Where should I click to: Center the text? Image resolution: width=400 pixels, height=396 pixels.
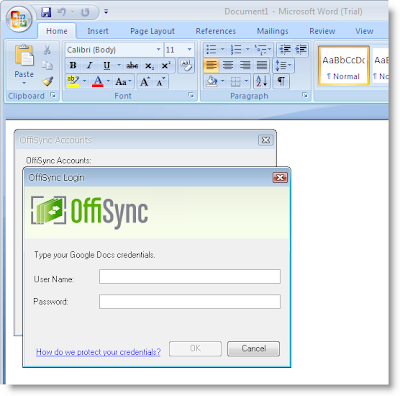click(x=228, y=65)
